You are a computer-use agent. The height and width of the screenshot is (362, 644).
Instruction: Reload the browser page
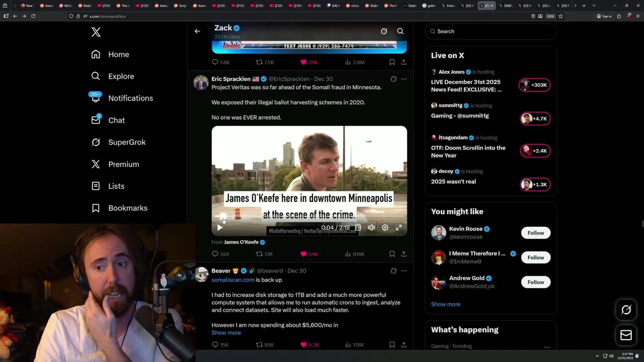[33, 16]
